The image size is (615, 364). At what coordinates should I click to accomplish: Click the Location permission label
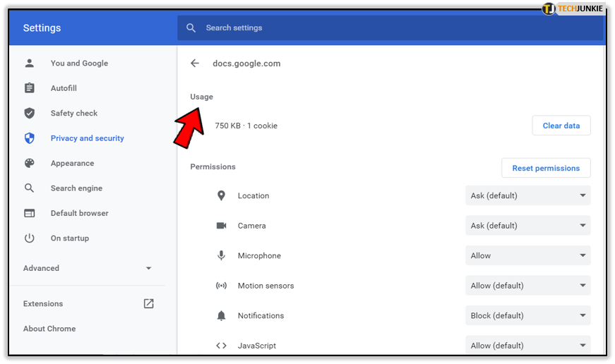[253, 195]
